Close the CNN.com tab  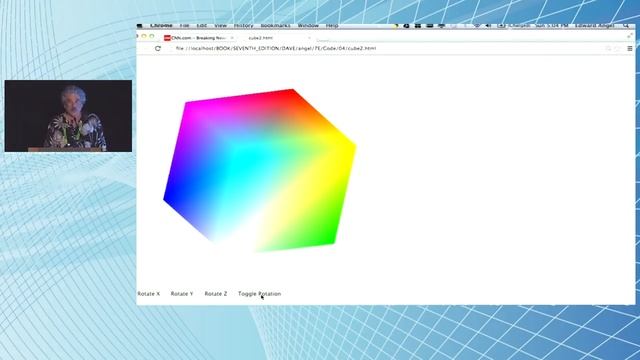tap(232, 38)
